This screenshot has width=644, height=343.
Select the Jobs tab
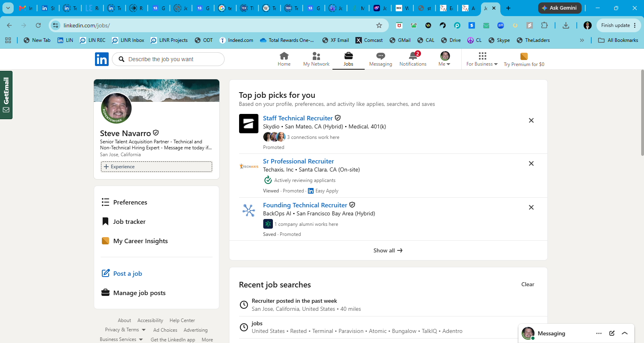349,59
